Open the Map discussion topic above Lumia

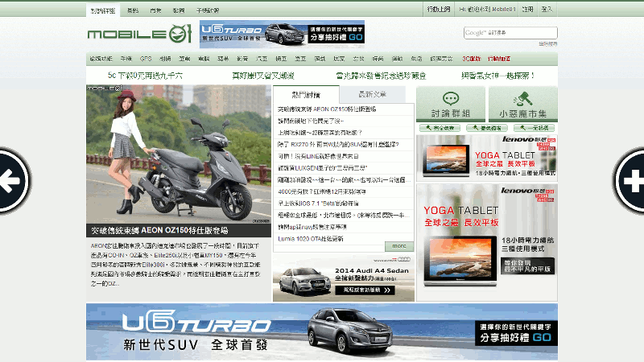pos(312,227)
